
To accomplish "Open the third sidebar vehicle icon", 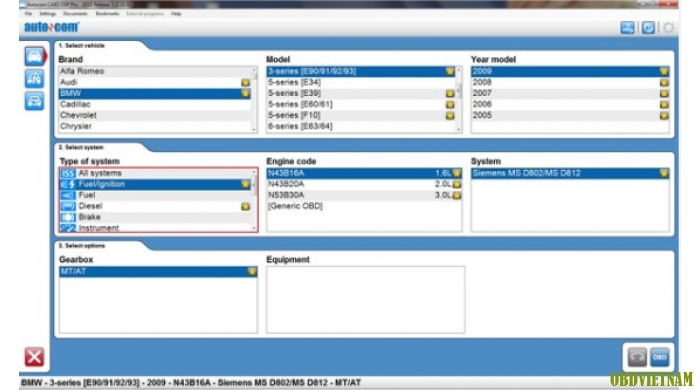I will tap(34, 100).
